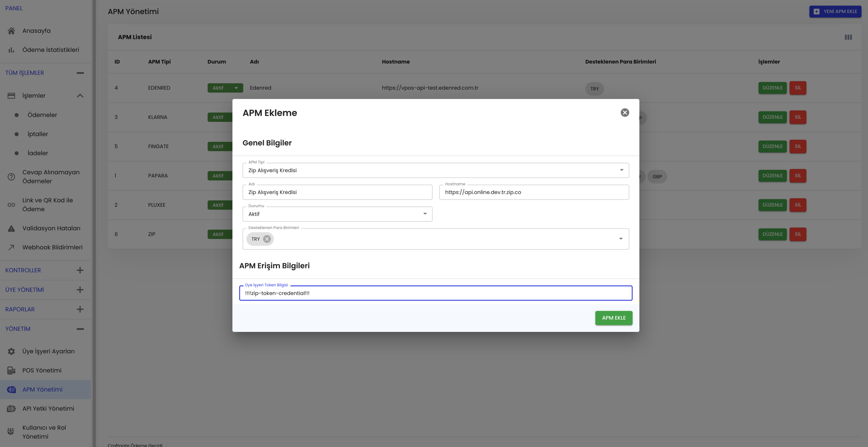Expand the RAPORLAR section
Viewport: 868px width, 447px height.
point(80,309)
